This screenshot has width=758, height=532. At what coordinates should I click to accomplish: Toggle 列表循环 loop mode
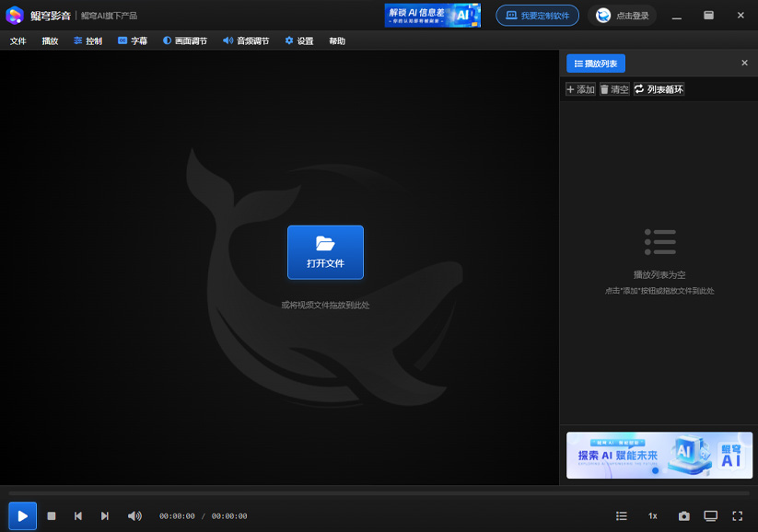659,89
